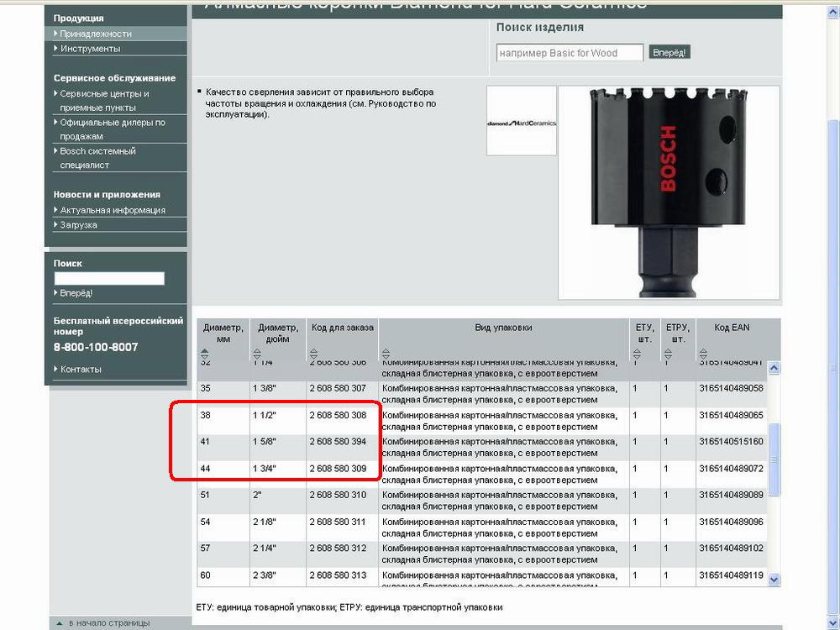This screenshot has height=630, width=840.
Task: Click EAN code 3165140489072
Action: pos(732,468)
